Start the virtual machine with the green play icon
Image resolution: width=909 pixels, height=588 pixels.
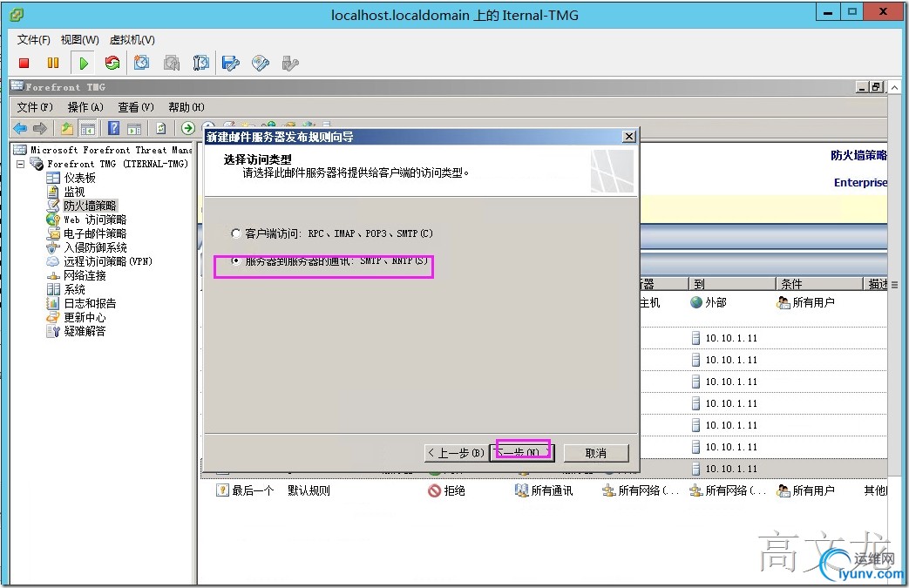coord(84,63)
